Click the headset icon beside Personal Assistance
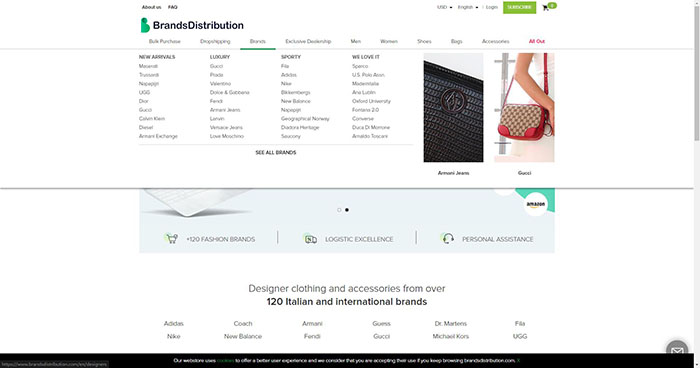This screenshot has width=700, height=368. [448, 238]
